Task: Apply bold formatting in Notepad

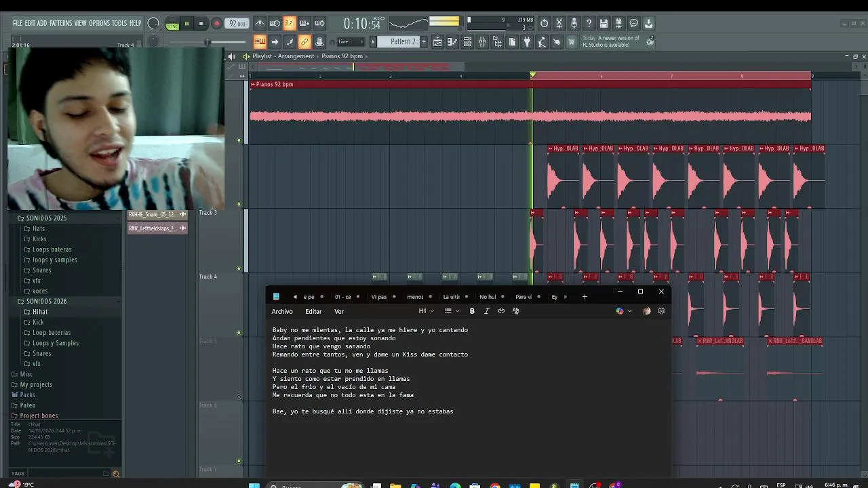Action: click(x=472, y=311)
